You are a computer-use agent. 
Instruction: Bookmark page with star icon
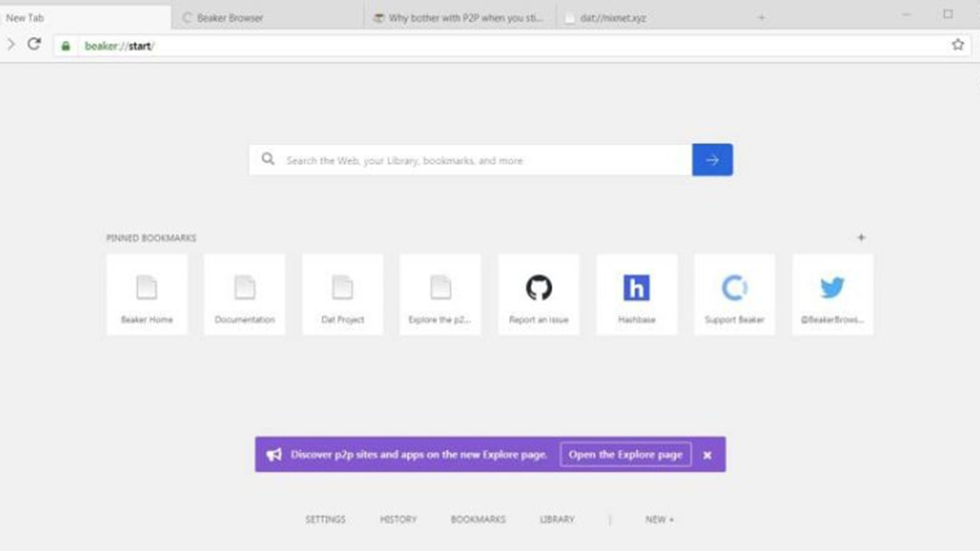click(958, 45)
